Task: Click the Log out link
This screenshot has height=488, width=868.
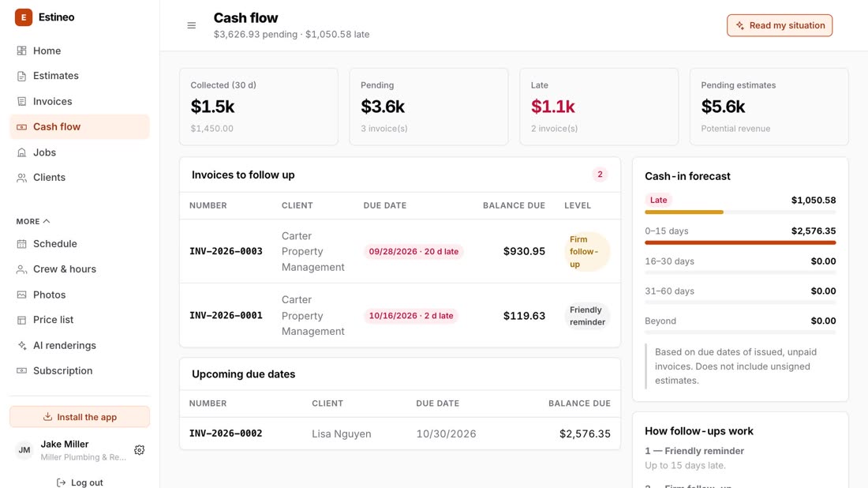Action: point(80,482)
